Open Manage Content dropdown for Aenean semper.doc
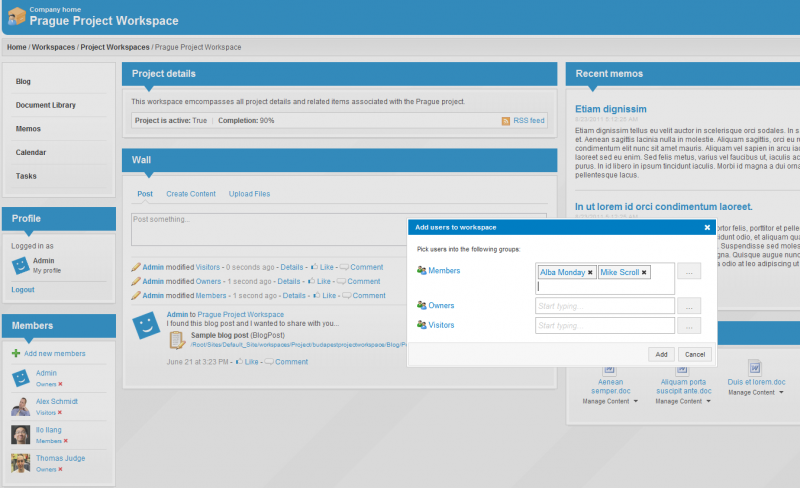This screenshot has width=800, height=488. point(610,402)
